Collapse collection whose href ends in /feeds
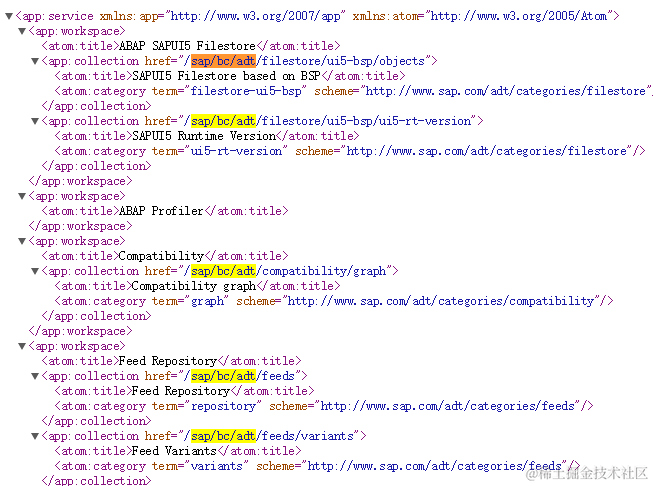This screenshot has width=653, height=486. (35, 376)
